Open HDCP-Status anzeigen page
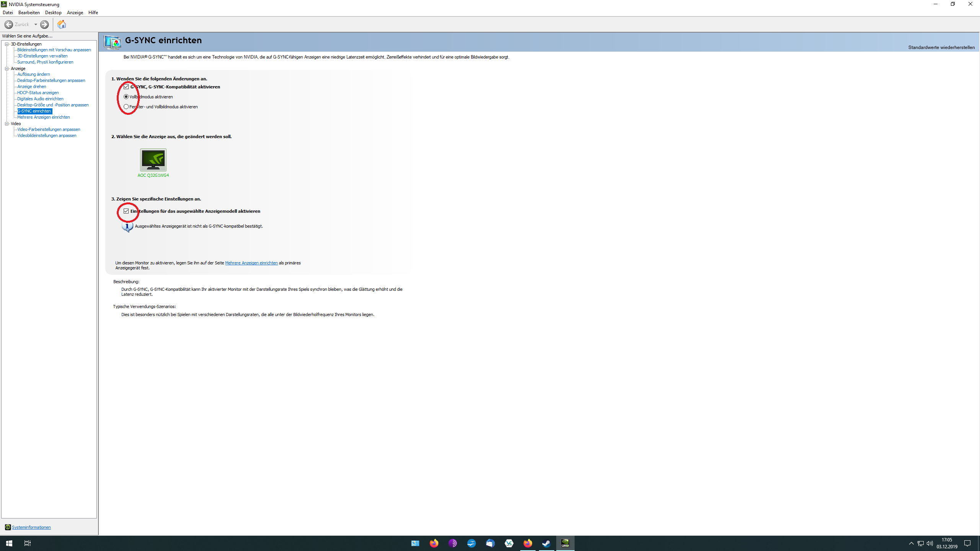 pyautogui.click(x=38, y=93)
